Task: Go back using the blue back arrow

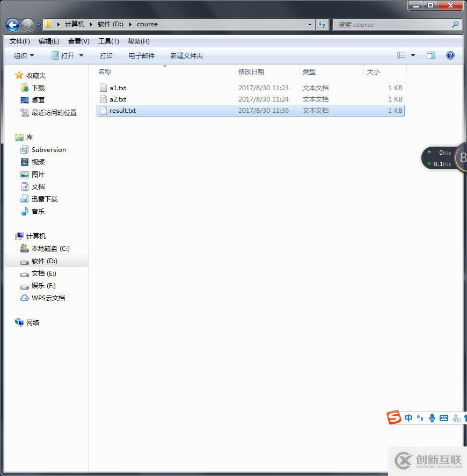Action: (13, 25)
